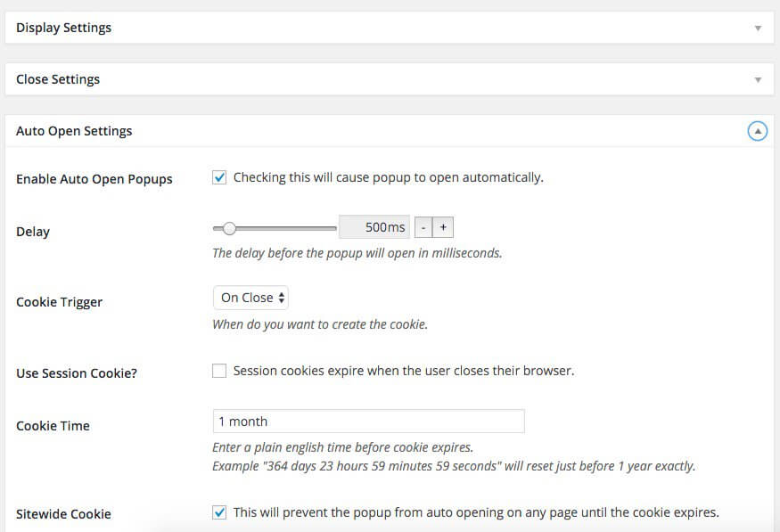Click the auto open checkbox description text

[x=389, y=177]
